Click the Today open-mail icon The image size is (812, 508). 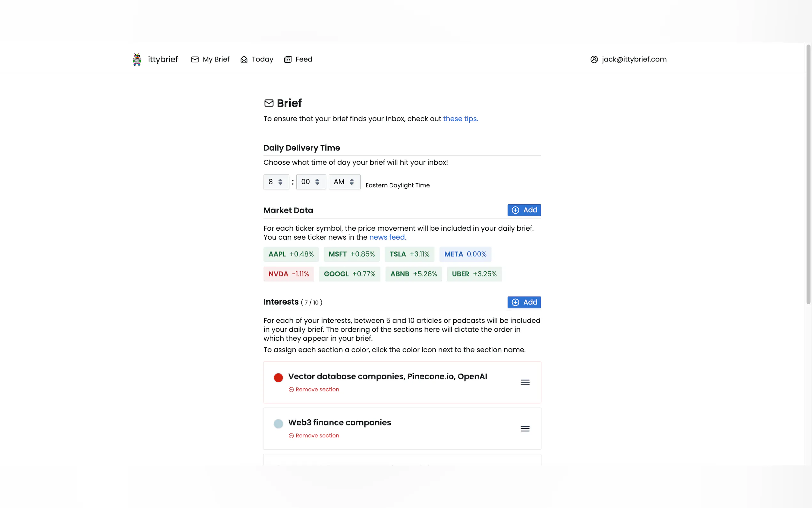click(244, 60)
